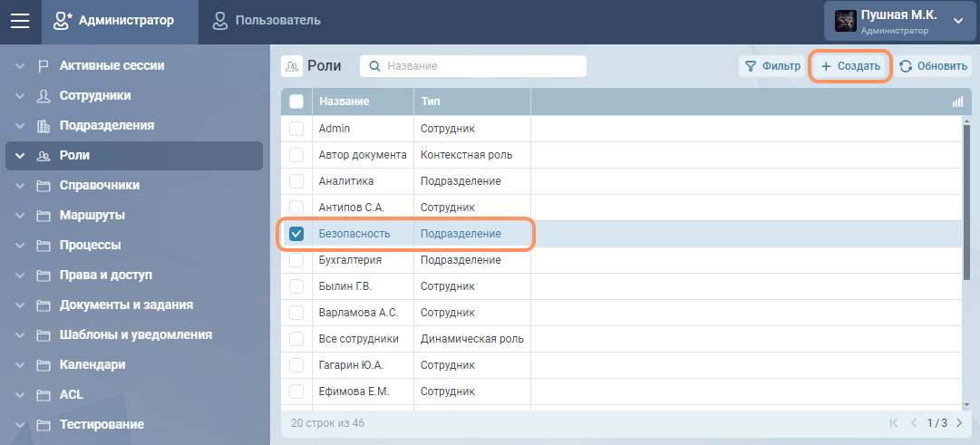This screenshot has width=980, height=445.
Task: Switch to the Пользователь tab
Action: click(x=267, y=21)
